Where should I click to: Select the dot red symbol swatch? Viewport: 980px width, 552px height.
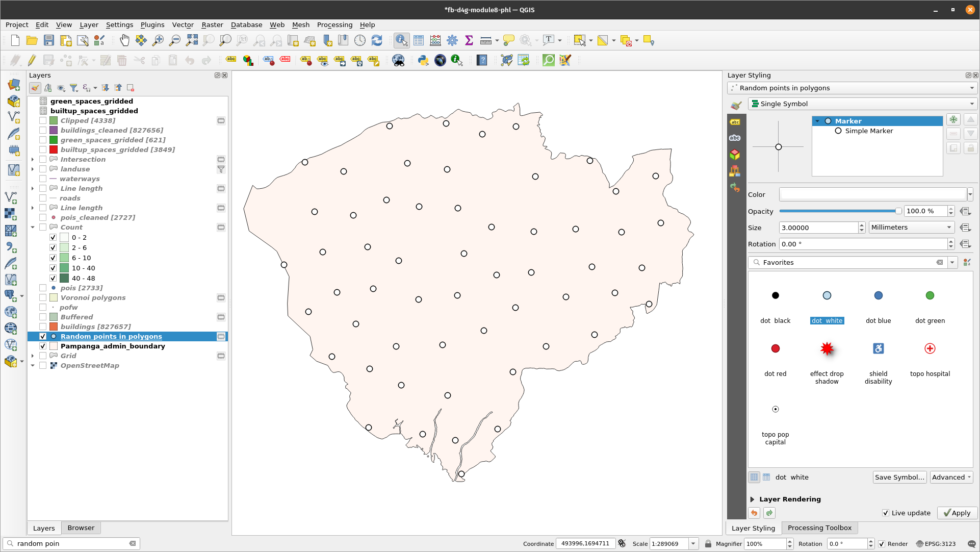(775, 348)
